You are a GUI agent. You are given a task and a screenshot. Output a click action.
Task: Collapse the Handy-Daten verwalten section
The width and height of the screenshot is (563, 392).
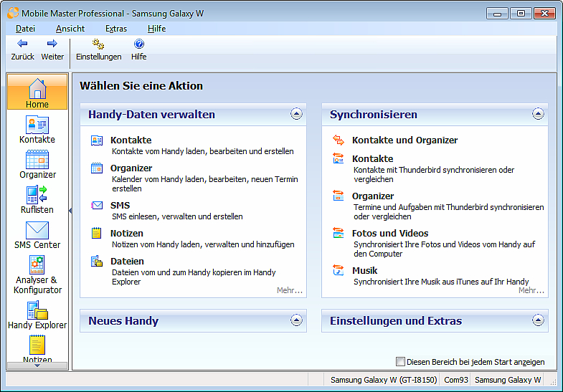(x=296, y=114)
